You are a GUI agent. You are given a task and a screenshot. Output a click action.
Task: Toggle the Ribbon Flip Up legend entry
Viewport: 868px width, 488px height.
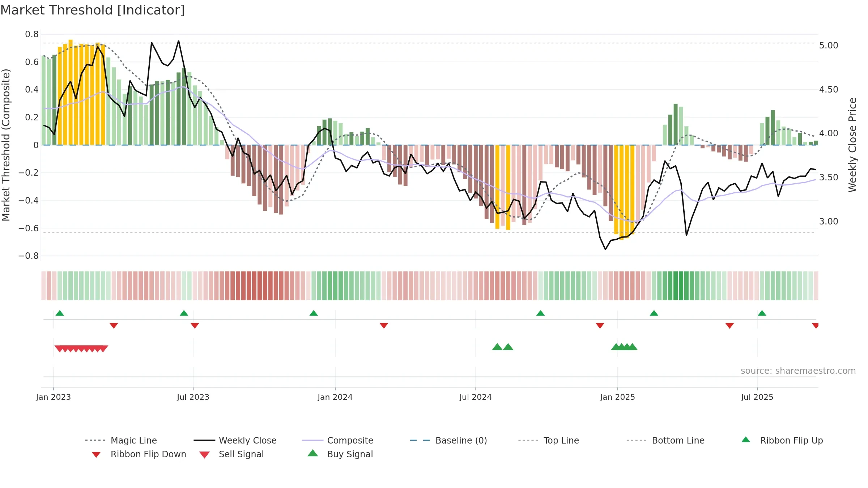[x=782, y=440]
